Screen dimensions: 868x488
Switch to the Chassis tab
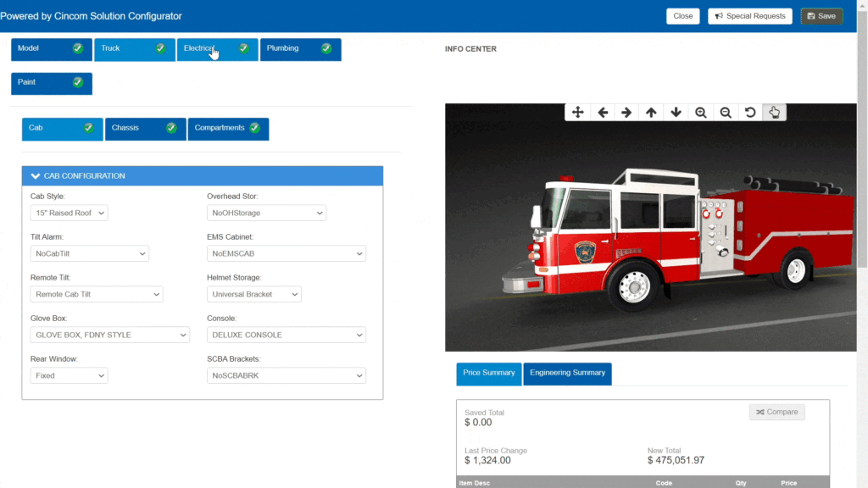(139, 129)
